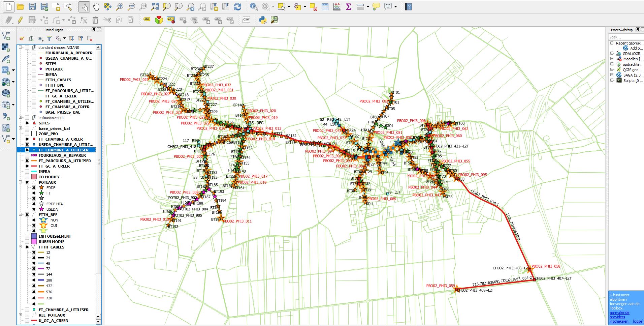Click Remove Layer icon in layers panel
The image size is (644, 326).
tap(90, 38)
